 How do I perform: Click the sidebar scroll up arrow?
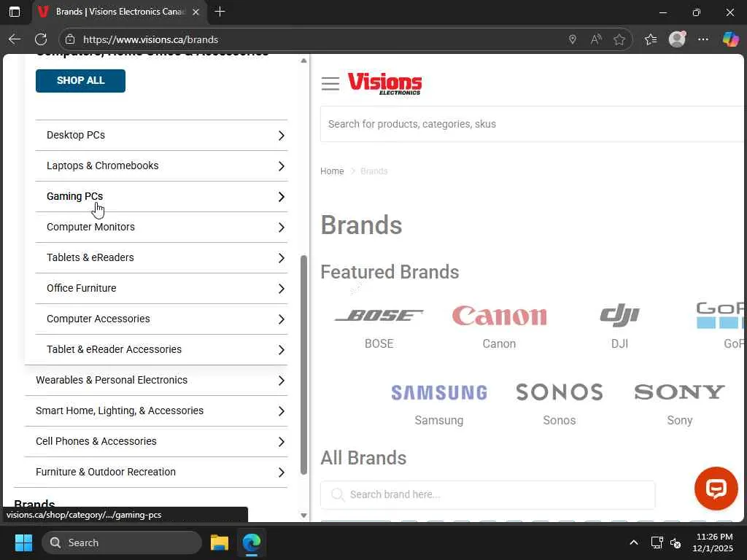(x=304, y=61)
